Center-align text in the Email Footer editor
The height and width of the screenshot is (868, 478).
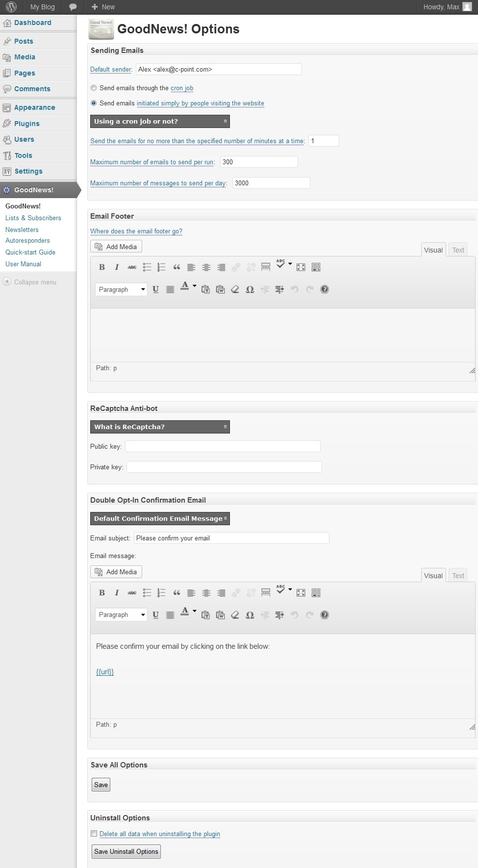206,267
